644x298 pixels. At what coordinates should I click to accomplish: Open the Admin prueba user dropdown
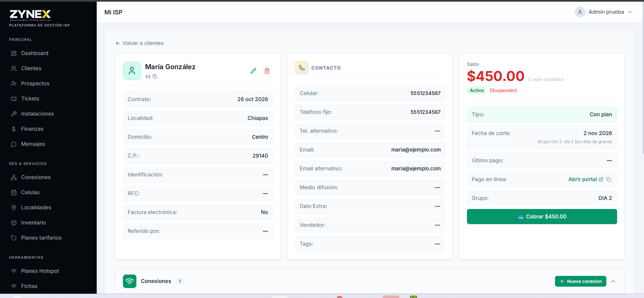[x=603, y=12]
